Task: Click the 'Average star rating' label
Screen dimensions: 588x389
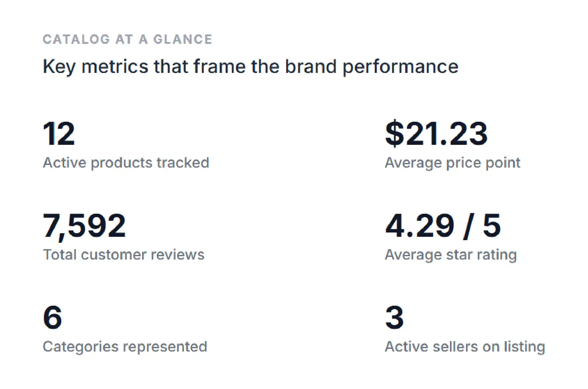Action: (451, 255)
